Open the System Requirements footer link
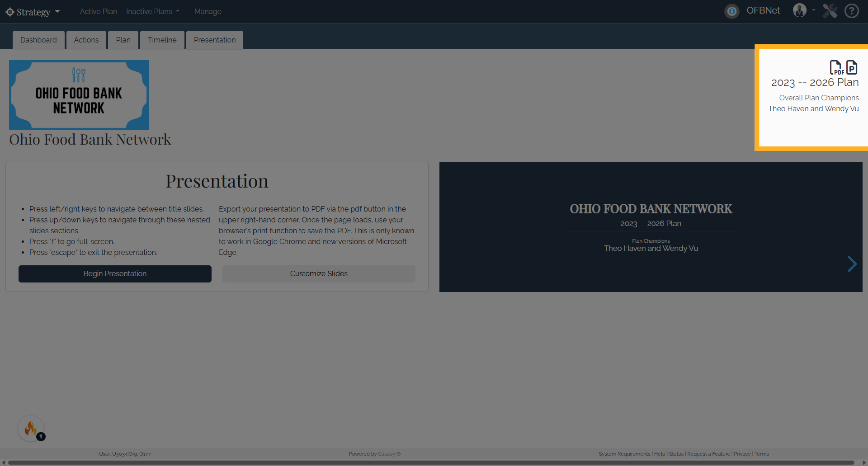Viewport: 868px width, 466px height. (624, 454)
